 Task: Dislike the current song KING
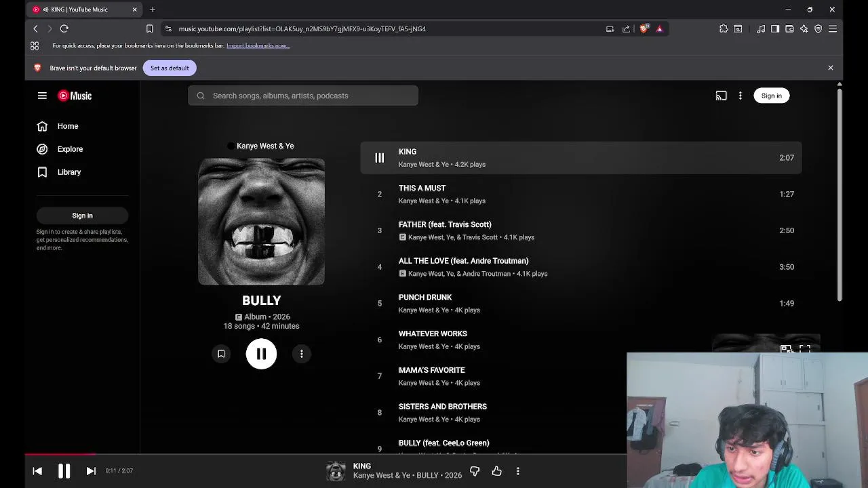475,471
